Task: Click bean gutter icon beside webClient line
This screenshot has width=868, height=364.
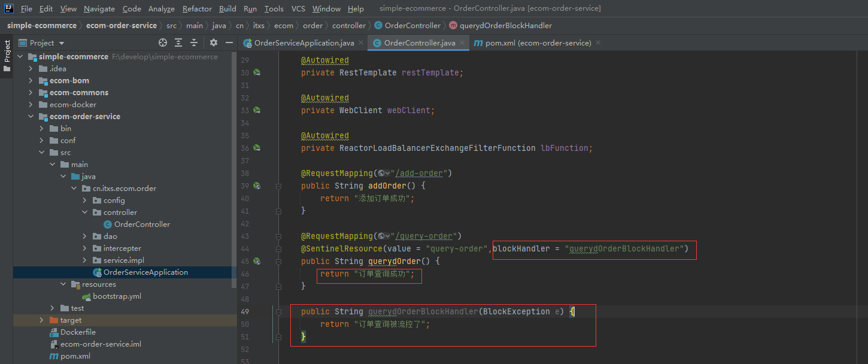Action: pyautogui.click(x=257, y=110)
